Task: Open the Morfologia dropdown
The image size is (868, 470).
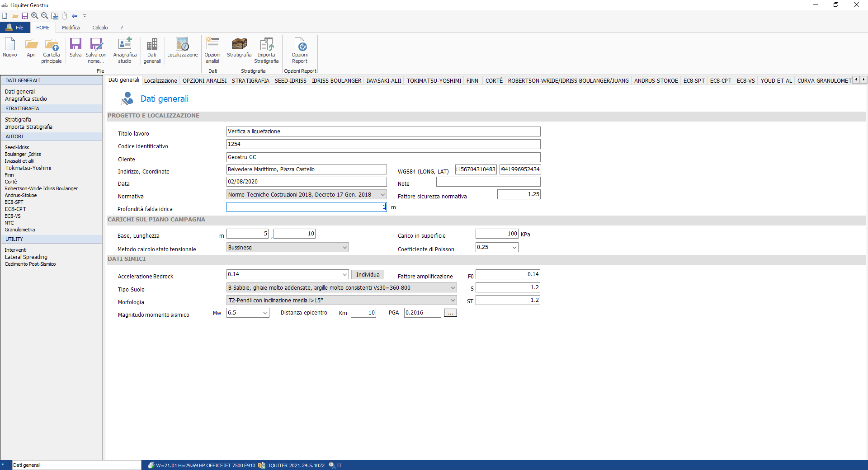Action: [x=453, y=301]
